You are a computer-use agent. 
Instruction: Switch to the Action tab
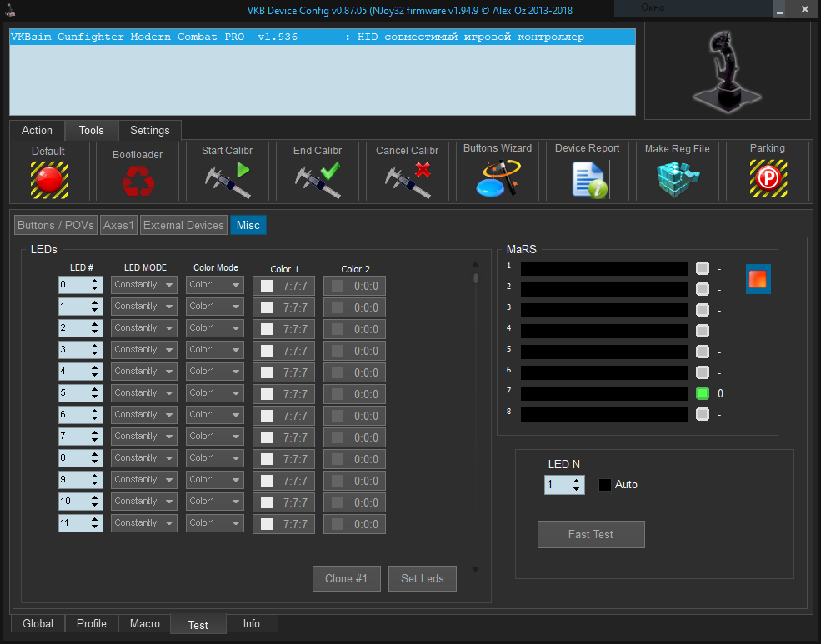coord(37,131)
